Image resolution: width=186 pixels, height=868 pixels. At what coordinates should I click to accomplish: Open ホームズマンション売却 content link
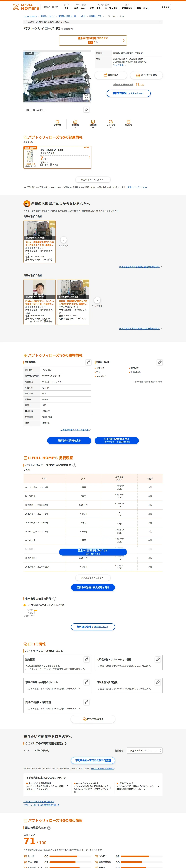coord(93,787)
